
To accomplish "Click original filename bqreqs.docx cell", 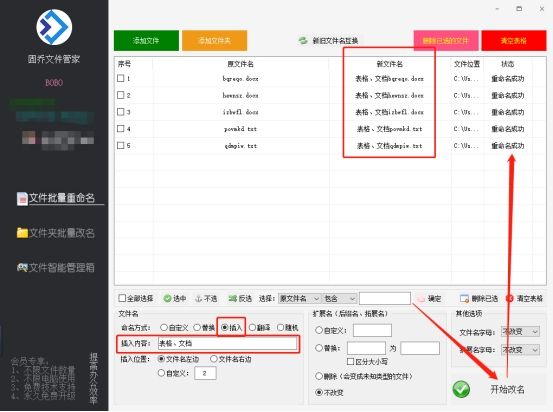I will (x=240, y=78).
